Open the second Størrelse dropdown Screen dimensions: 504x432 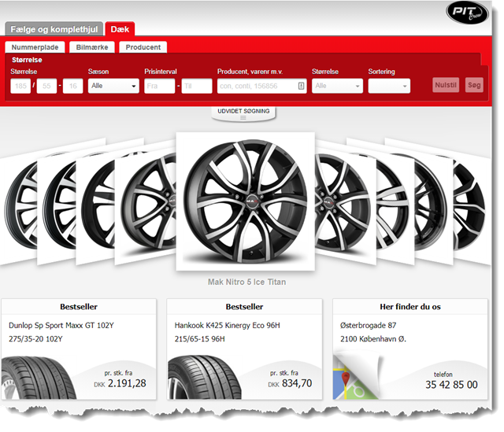click(337, 86)
